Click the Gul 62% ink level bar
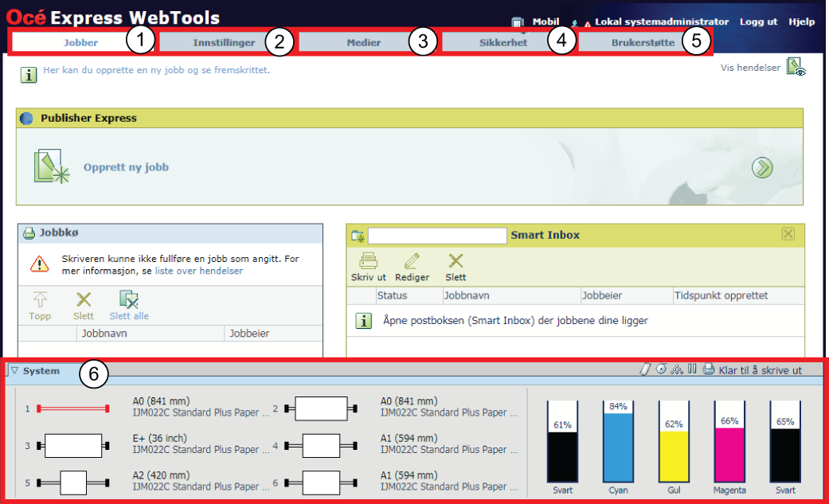Image resolution: width=829 pixels, height=504 pixels. click(674, 442)
